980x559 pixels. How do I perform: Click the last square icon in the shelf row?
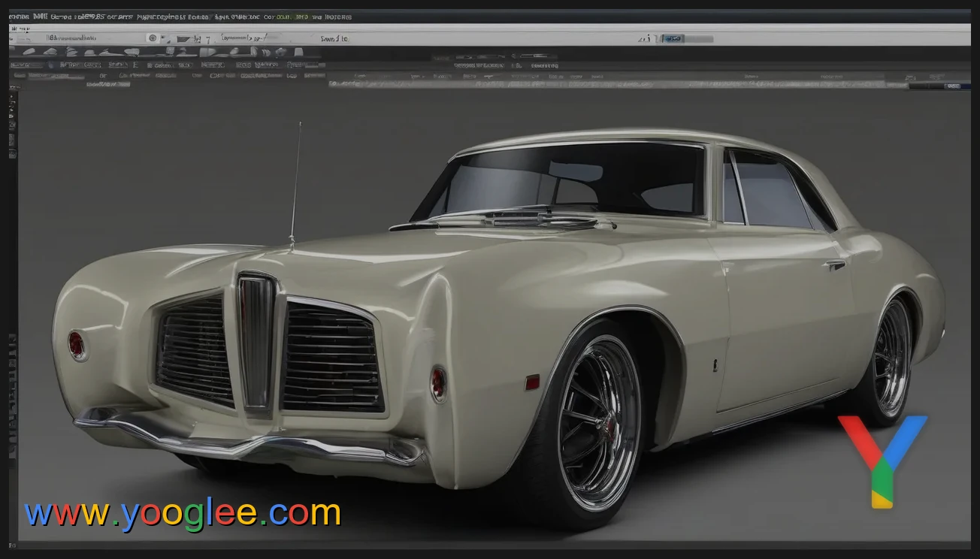click(298, 53)
